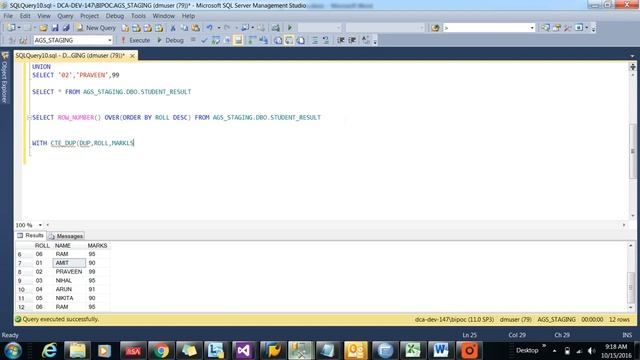Expand the AGS_STAGING database dropdown
This screenshot has width=640, height=360.
coord(109,40)
